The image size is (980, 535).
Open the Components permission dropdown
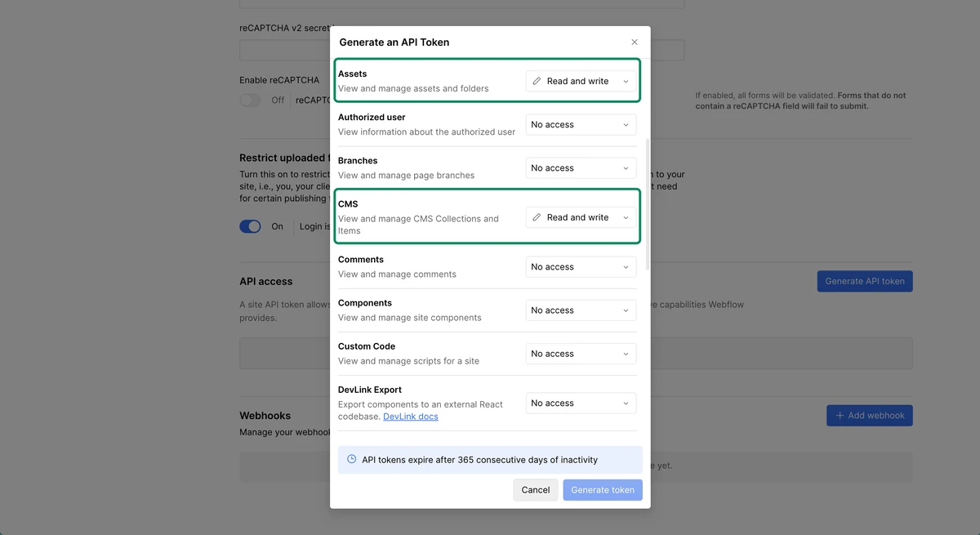coord(581,310)
